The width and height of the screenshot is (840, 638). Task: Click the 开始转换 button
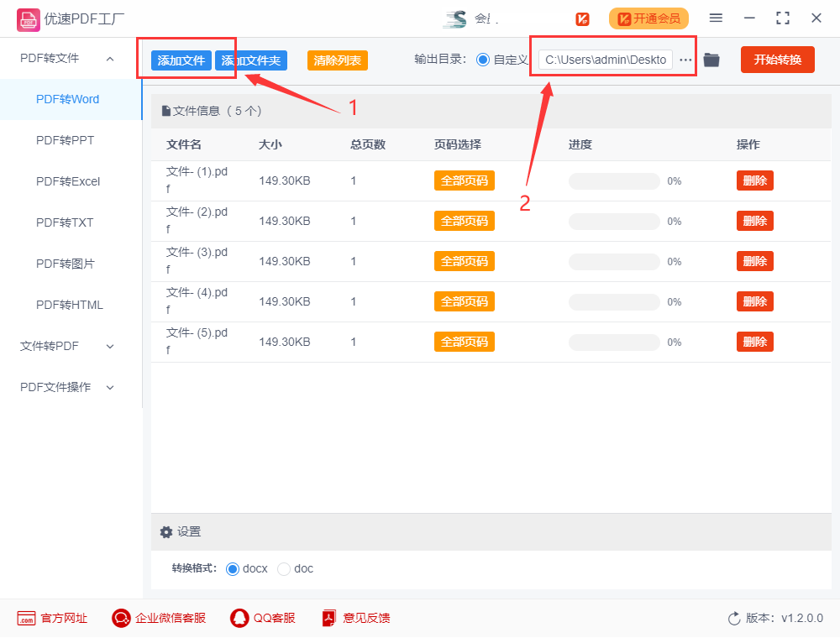pos(777,60)
